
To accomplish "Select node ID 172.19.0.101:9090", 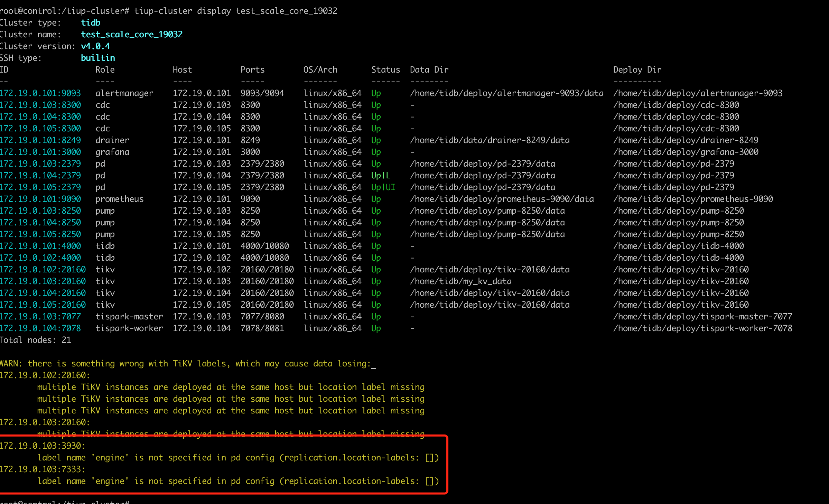I will tap(40, 199).
